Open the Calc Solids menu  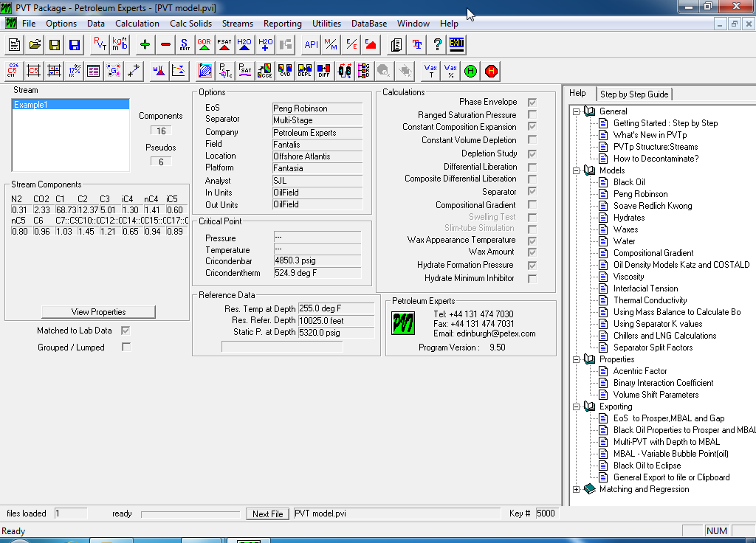pyautogui.click(x=190, y=24)
